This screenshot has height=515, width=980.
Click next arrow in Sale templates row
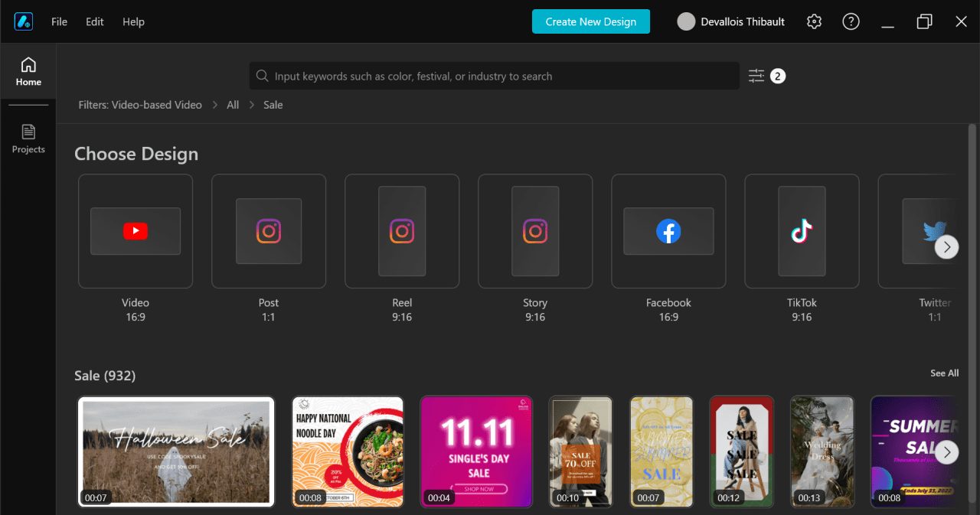point(947,451)
